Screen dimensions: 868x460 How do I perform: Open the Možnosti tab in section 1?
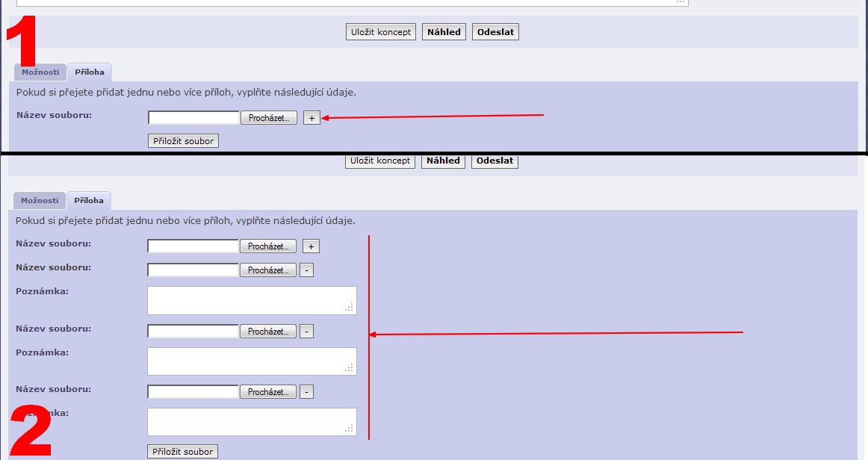(40, 72)
